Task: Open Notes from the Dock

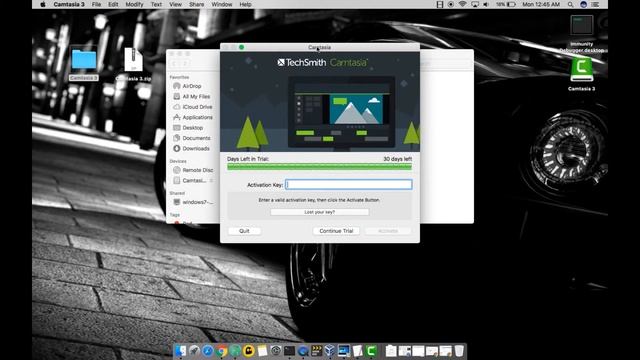Action: pos(262,351)
